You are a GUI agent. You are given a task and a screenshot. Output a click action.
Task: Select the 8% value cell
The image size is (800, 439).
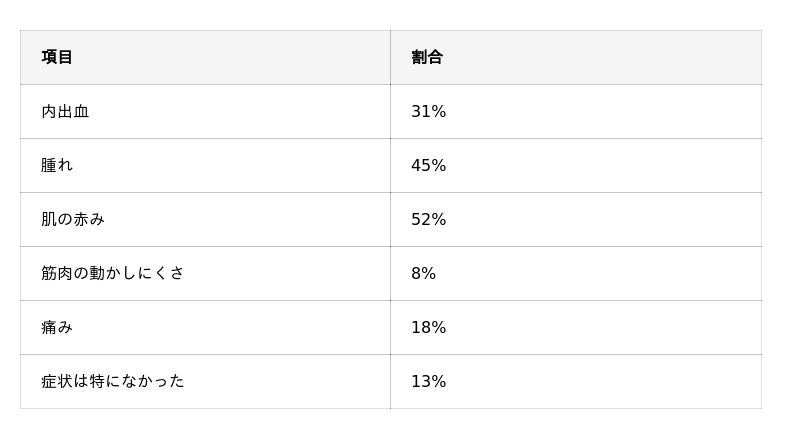(423, 274)
